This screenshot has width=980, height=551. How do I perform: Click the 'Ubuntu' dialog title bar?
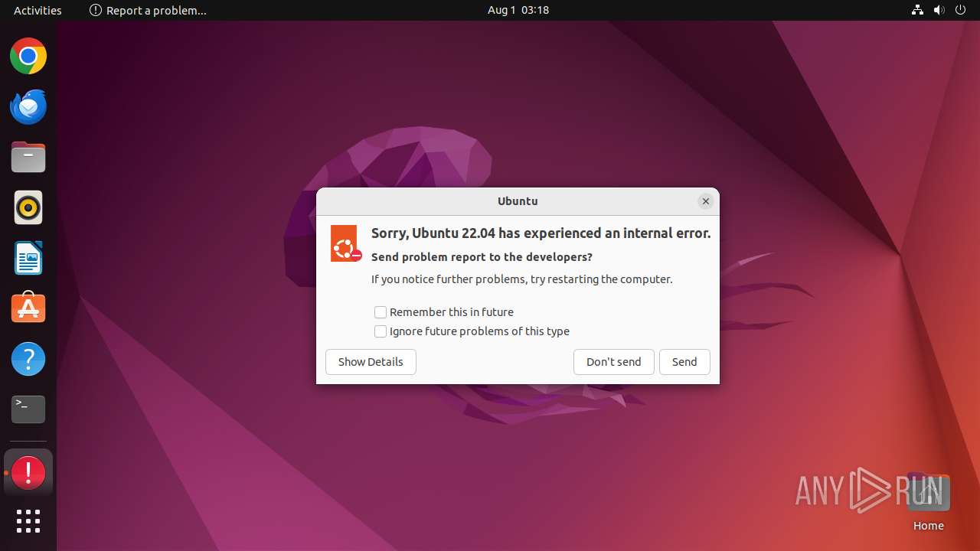tap(518, 201)
